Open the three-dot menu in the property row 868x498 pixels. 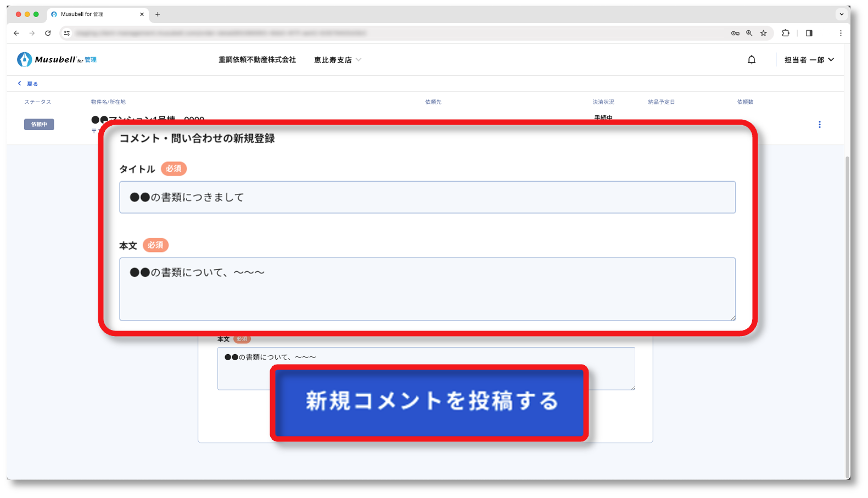(819, 125)
